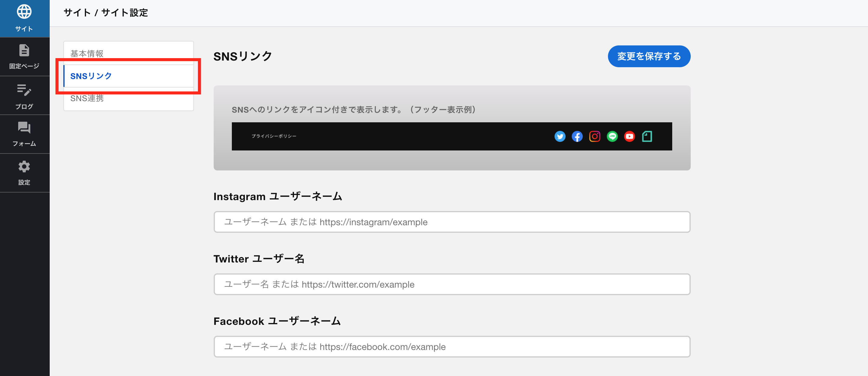Click the note icon in footer preview
This screenshot has width=868, height=376.
pyautogui.click(x=647, y=136)
